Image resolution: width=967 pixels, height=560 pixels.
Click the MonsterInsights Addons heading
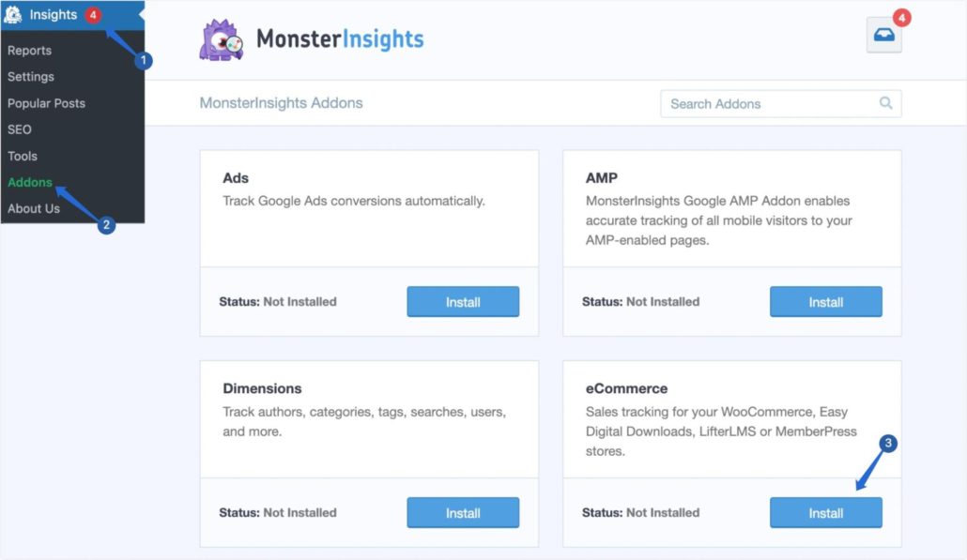coord(282,103)
